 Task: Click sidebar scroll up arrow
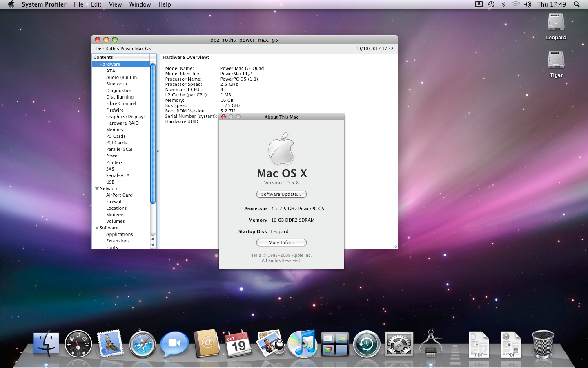click(x=153, y=238)
